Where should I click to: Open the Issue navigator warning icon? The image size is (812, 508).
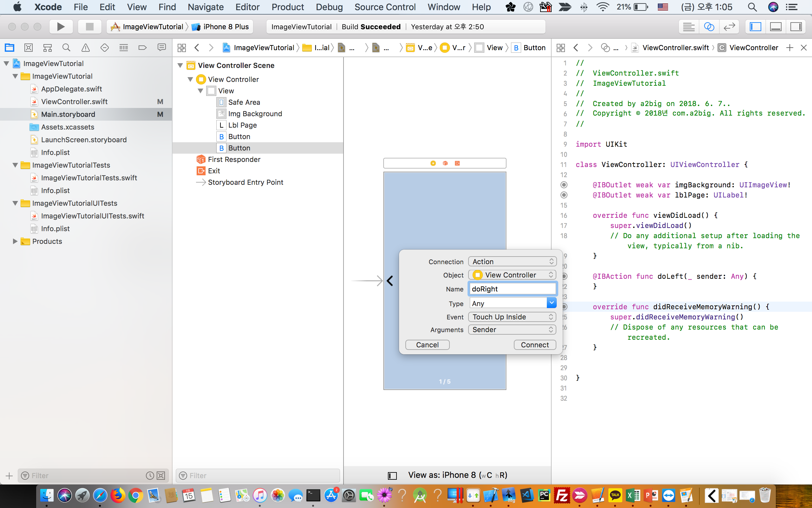click(86, 48)
